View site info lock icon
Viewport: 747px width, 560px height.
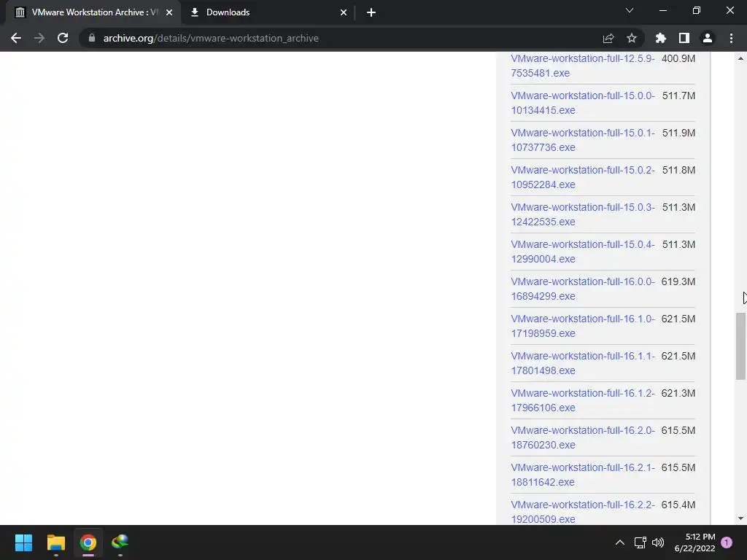[92, 38]
